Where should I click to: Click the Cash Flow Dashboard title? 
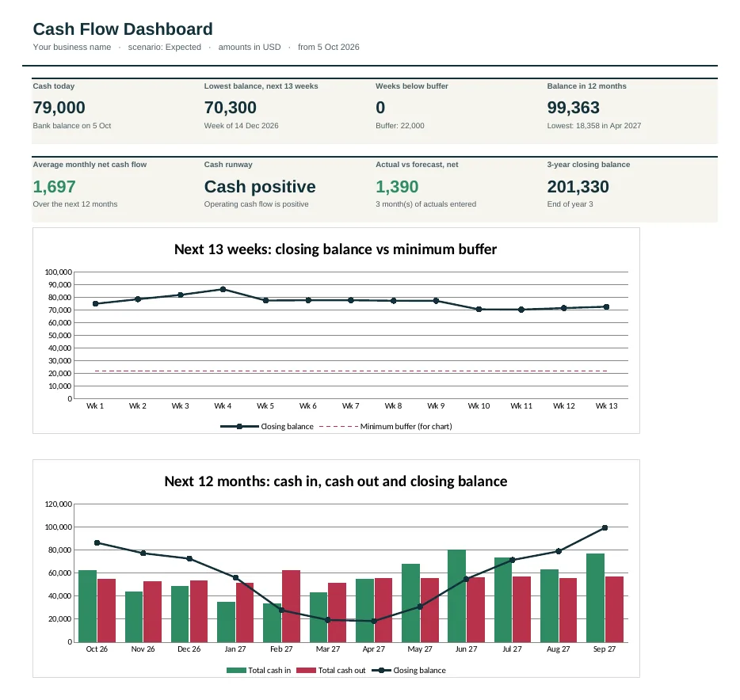(123, 29)
